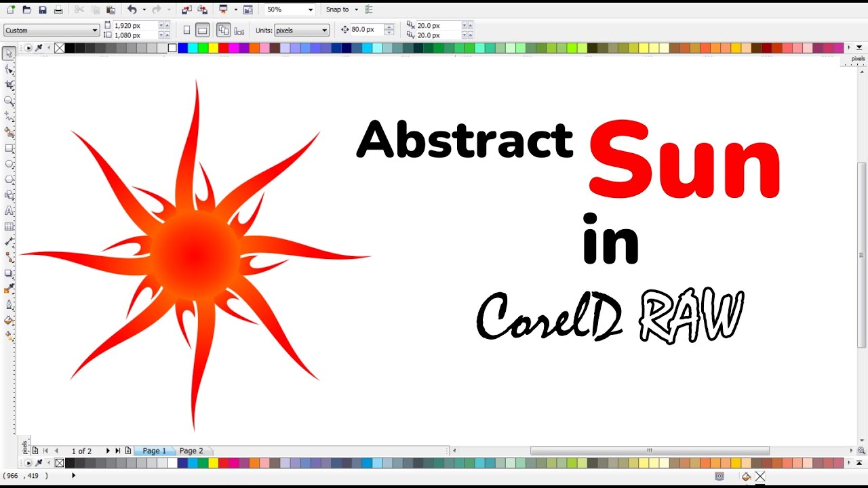Click the horizontal scrollbar thumb
868x488 pixels.
650,451
